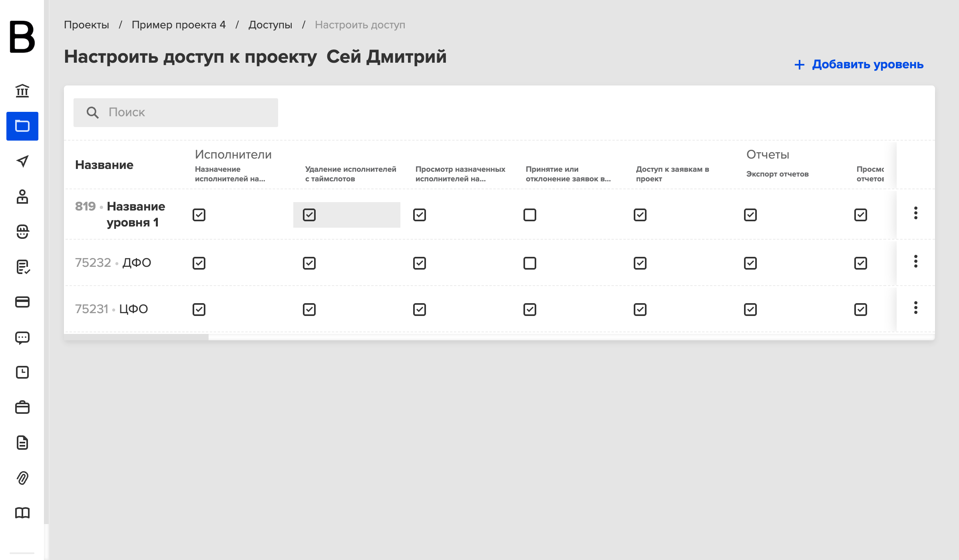This screenshot has height=560, width=959.
Task: Click the horizontal table scrollbar thumb
Action: click(136, 337)
